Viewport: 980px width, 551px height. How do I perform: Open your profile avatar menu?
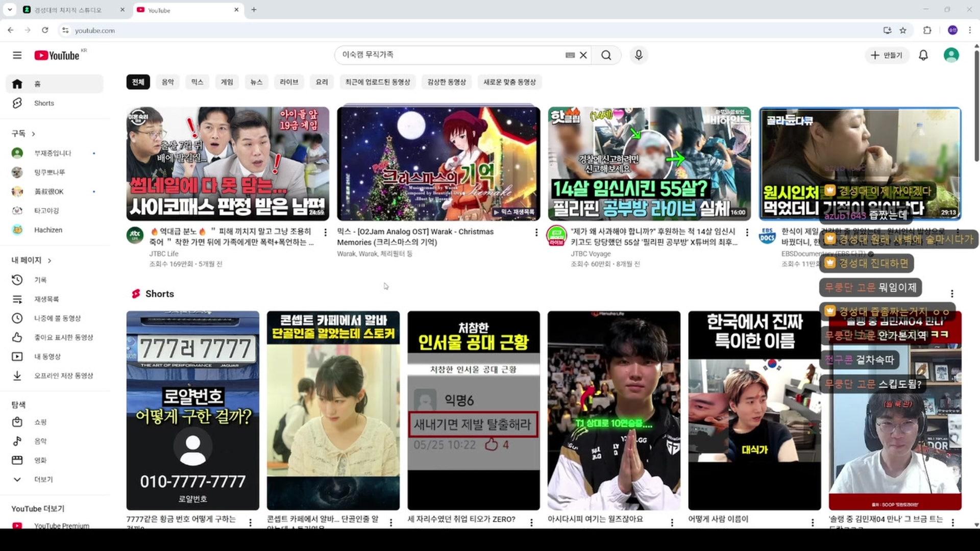coord(951,55)
